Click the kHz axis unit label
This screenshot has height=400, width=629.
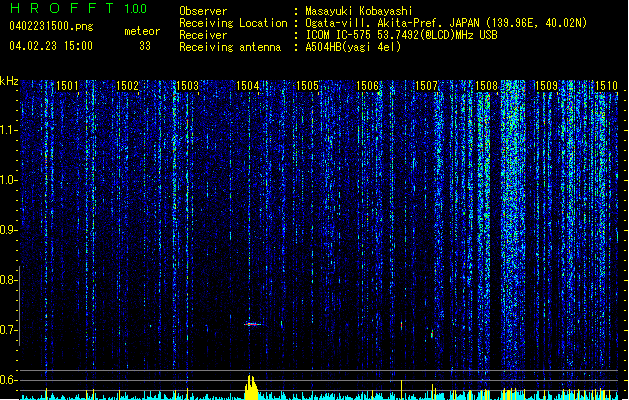(x=9, y=81)
